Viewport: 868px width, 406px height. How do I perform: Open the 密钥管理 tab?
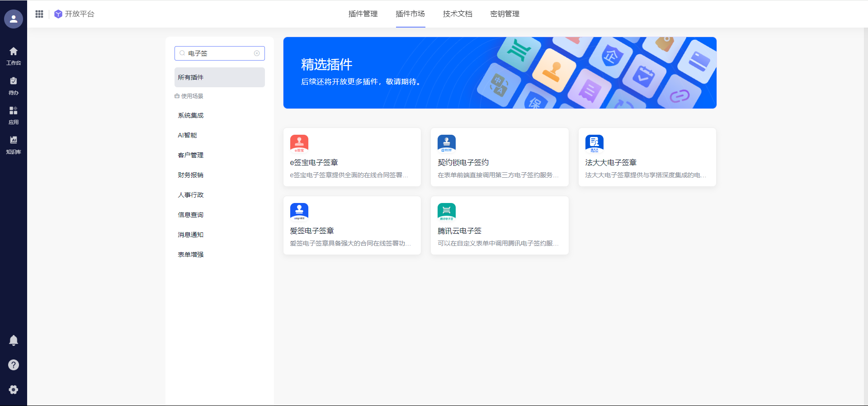[x=505, y=14]
